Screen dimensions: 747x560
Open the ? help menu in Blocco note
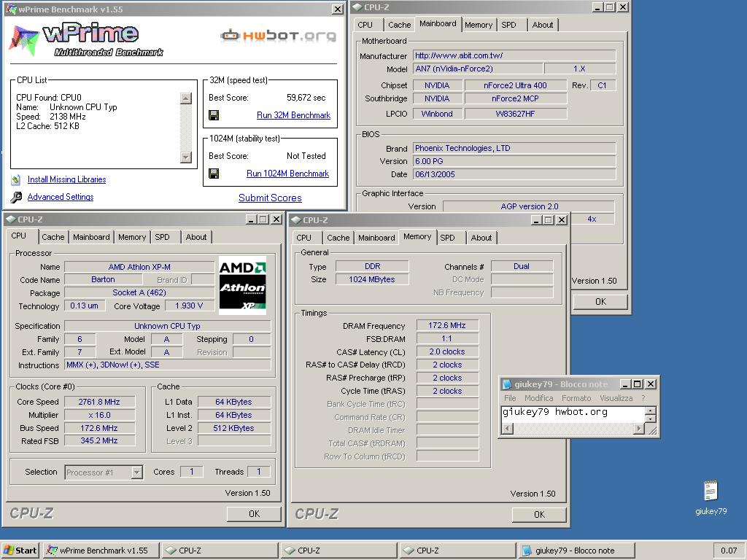point(643,398)
